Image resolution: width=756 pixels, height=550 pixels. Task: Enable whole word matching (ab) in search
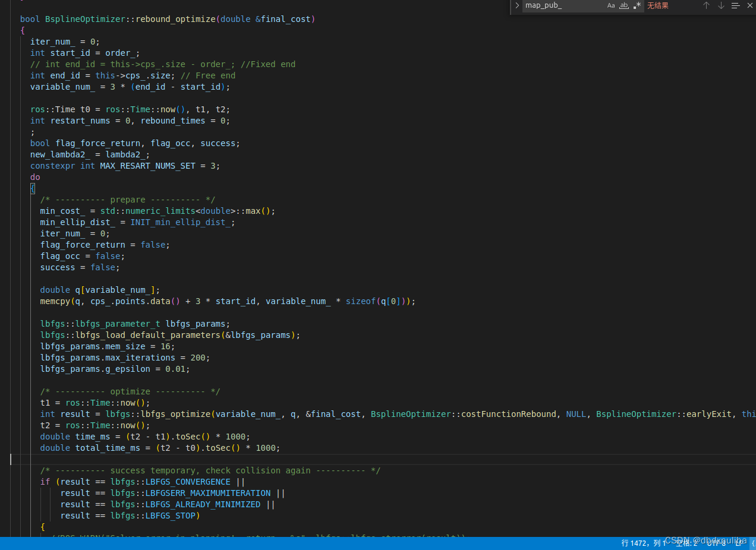click(623, 6)
